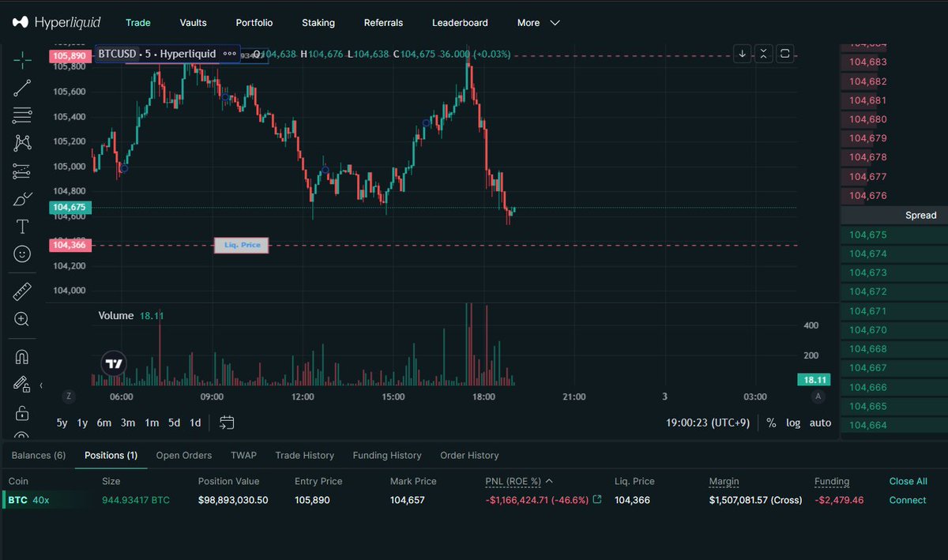The image size is (948, 560).
Task: Click the collapse pane chart button
Action: tap(763, 54)
